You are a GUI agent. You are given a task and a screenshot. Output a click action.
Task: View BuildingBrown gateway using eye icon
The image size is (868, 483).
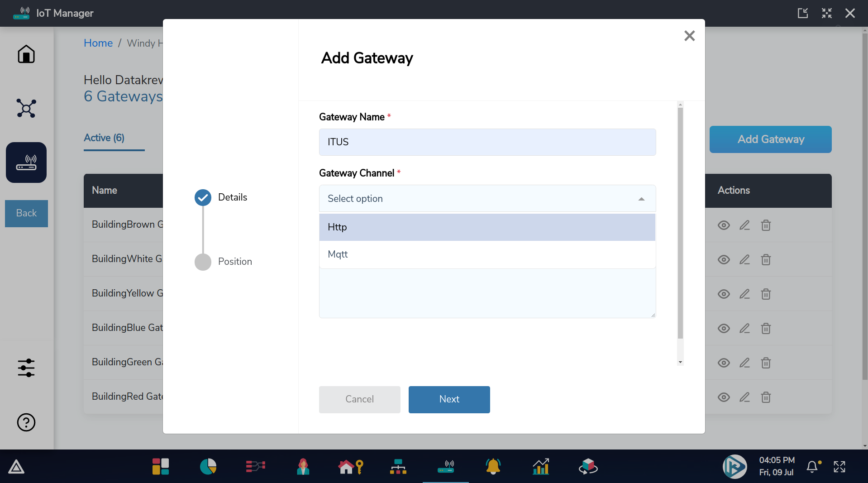click(724, 225)
